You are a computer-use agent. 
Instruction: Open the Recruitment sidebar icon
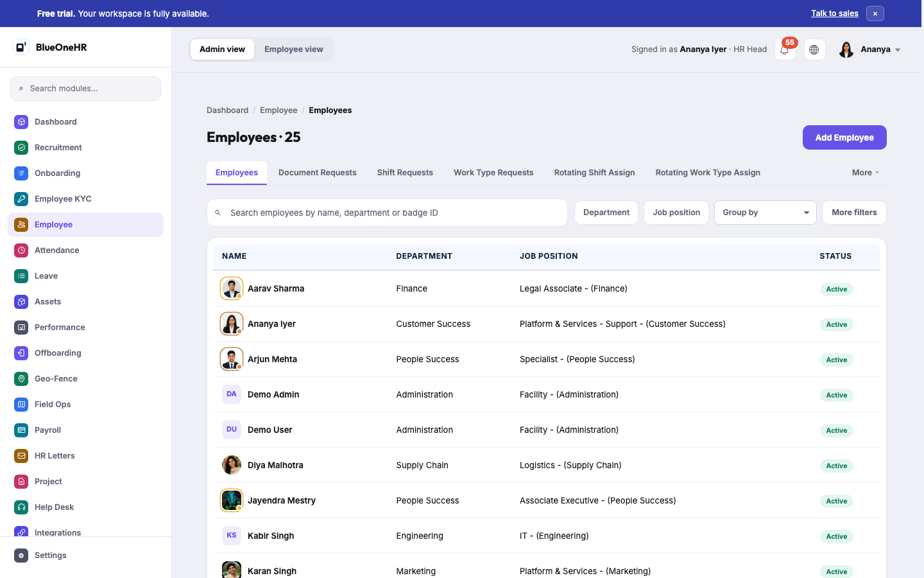point(21,147)
